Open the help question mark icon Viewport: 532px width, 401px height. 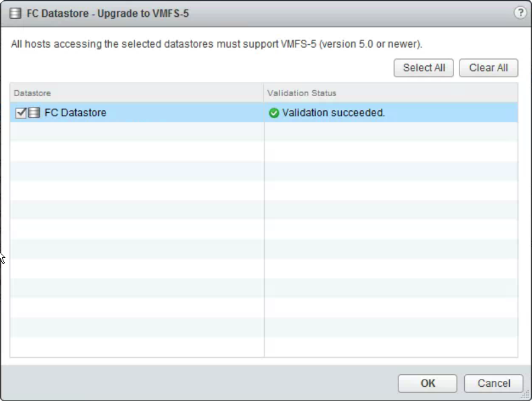click(x=520, y=13)
